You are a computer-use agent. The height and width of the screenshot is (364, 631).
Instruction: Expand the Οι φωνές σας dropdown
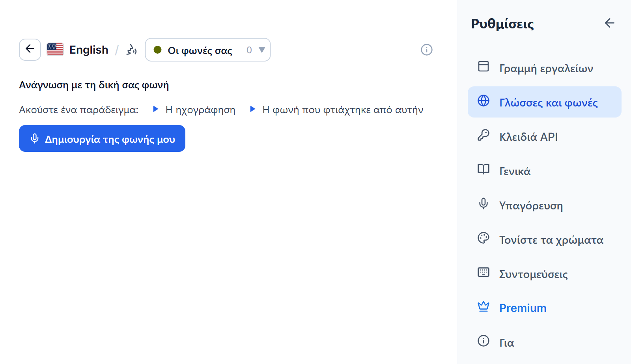coord(208,50)
